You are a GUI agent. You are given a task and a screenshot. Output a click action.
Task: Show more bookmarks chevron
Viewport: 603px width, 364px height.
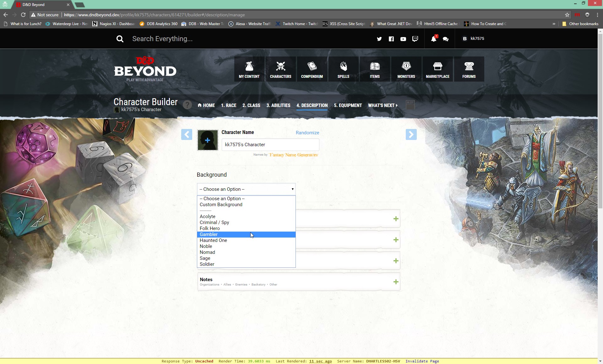click(554, 24)
